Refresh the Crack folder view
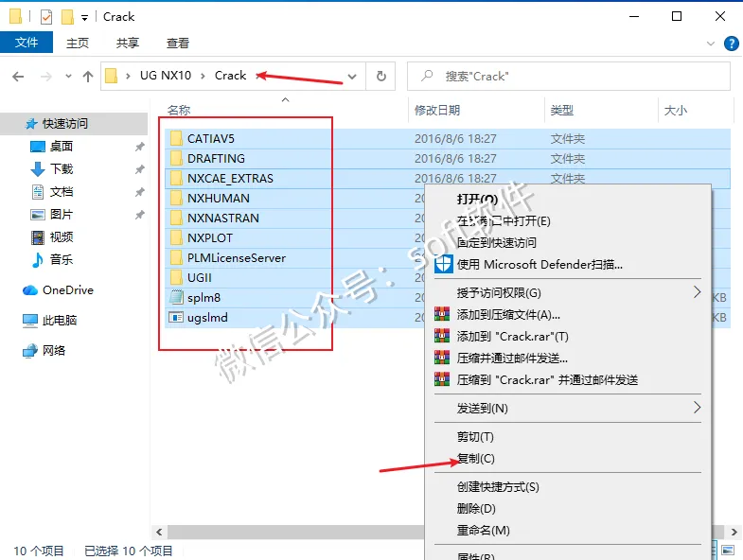Viewport: 743px width, 560px height. [381, 77]
